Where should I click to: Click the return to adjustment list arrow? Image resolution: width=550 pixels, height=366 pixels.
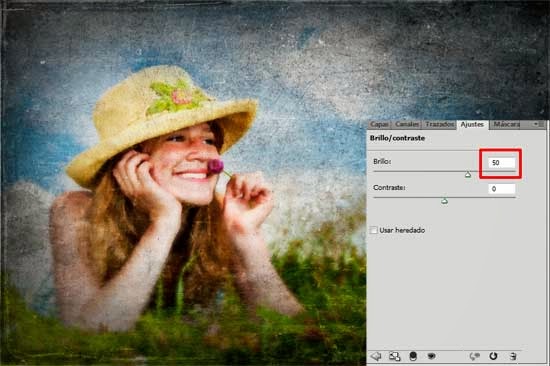(x=376, y=356)
